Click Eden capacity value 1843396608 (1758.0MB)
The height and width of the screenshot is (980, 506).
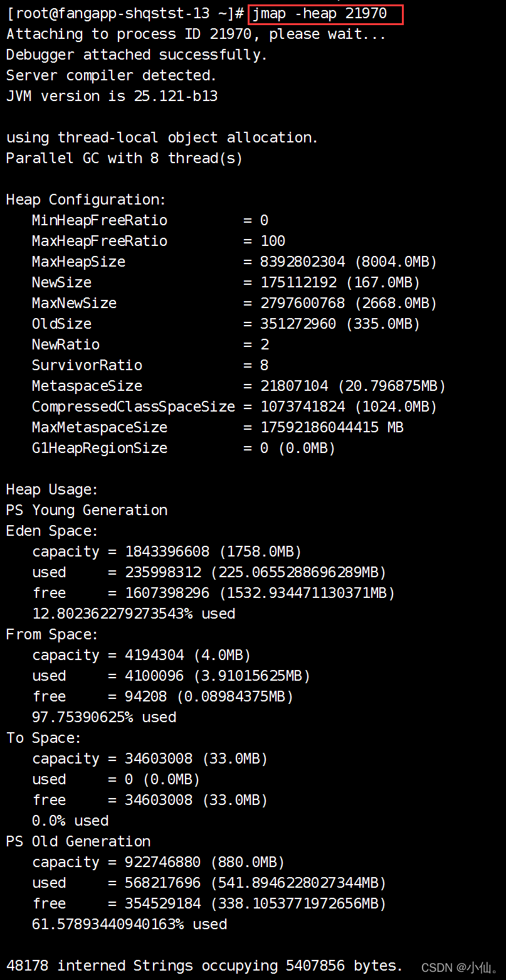pyautogui.click(x=213, y=551)
